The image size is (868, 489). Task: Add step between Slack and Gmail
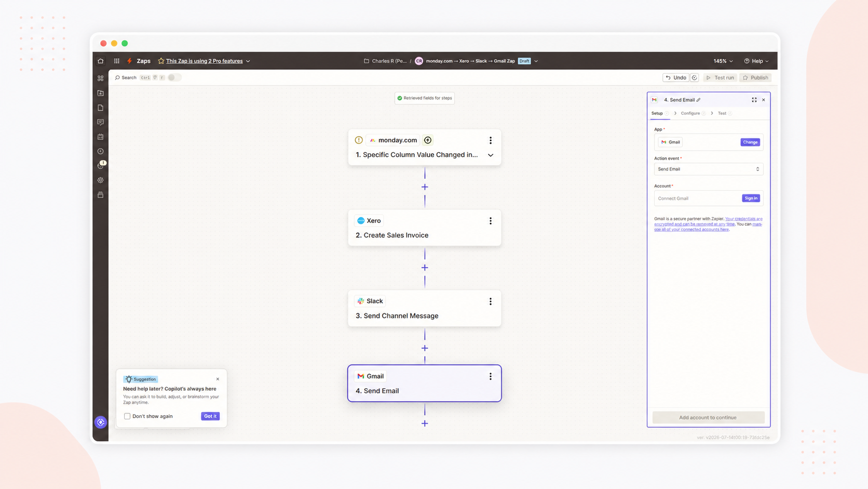(425, 348)
